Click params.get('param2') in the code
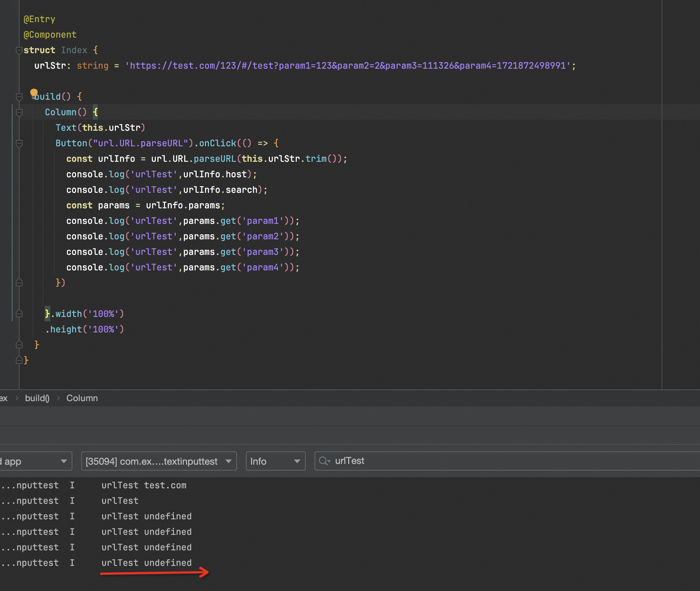Viewport: 700px width, 591px height. tap(236, 236)
